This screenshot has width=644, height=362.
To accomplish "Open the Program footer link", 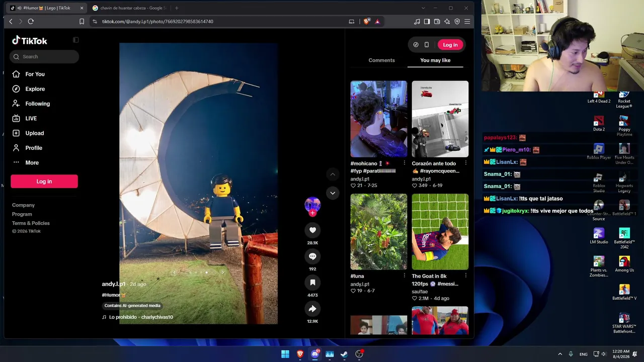I will (x=22, y=214).
